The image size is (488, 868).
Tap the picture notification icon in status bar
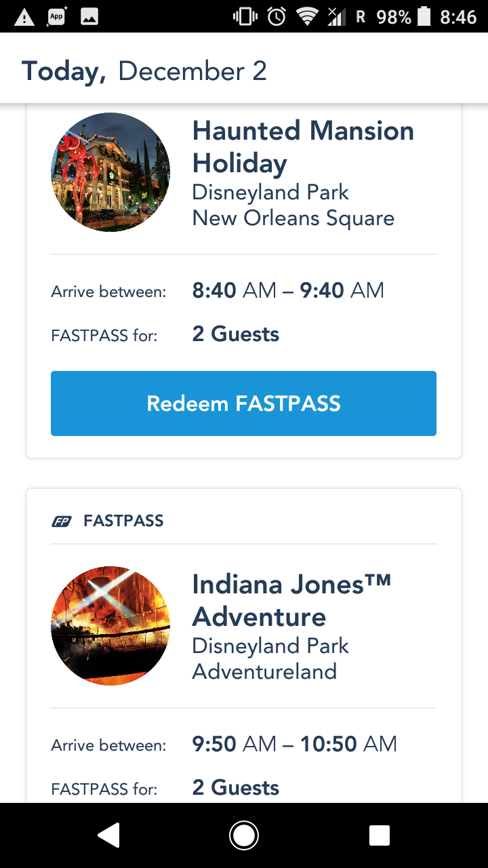pyautogui.click(x=89, y=17)
